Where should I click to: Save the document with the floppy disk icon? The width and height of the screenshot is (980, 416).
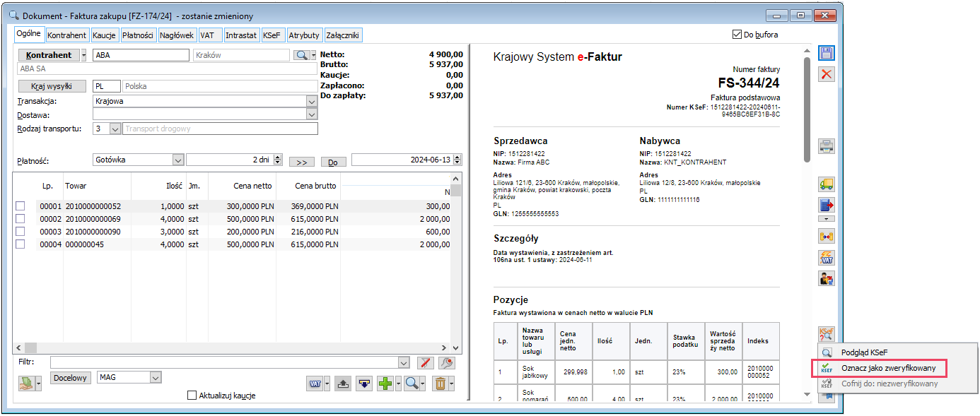826,53
